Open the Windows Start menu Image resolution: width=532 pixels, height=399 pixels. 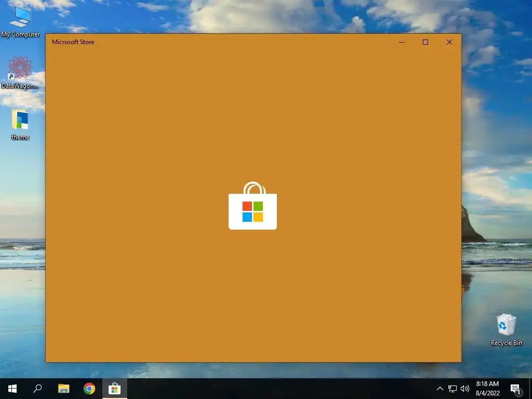12,389
